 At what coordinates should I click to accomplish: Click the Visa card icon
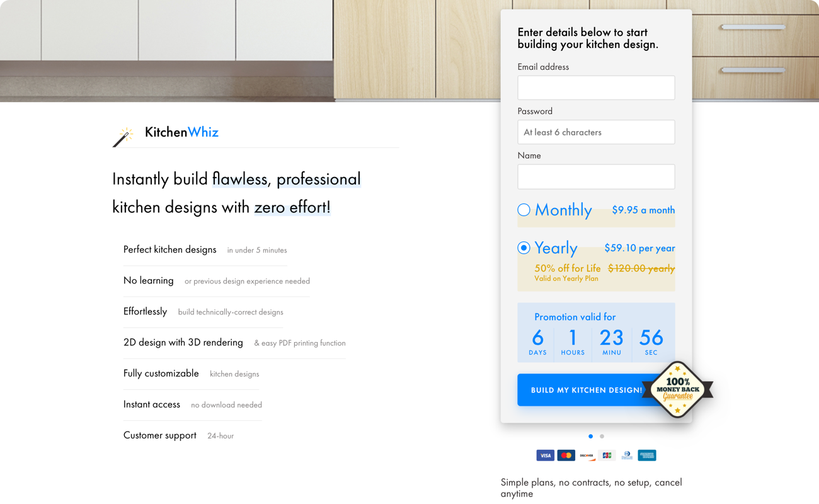pos(545,455)
